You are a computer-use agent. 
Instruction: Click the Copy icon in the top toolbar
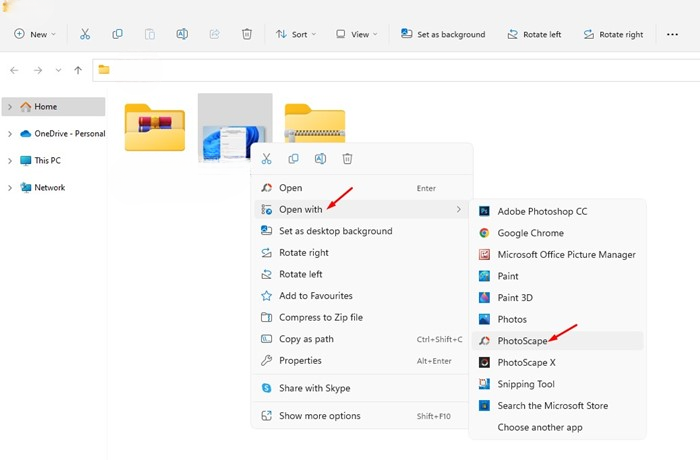pyautogui.click(x=117, y=34)
